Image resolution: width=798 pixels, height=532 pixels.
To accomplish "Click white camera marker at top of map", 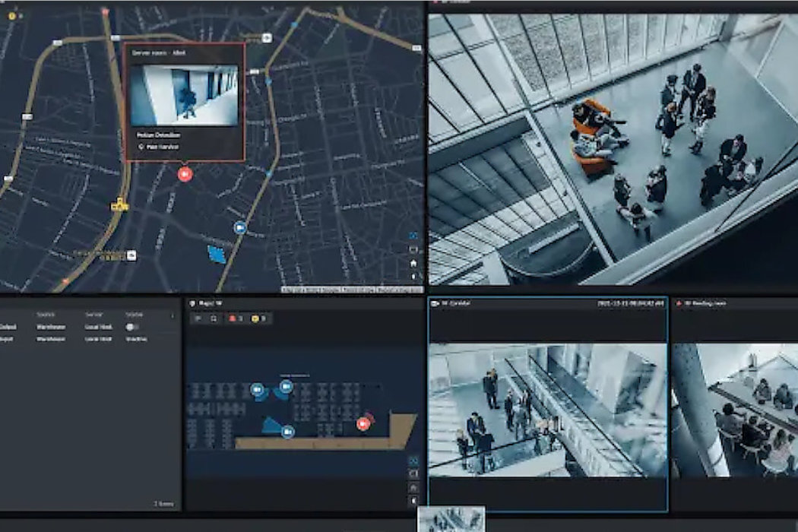I will pos(267,37).
